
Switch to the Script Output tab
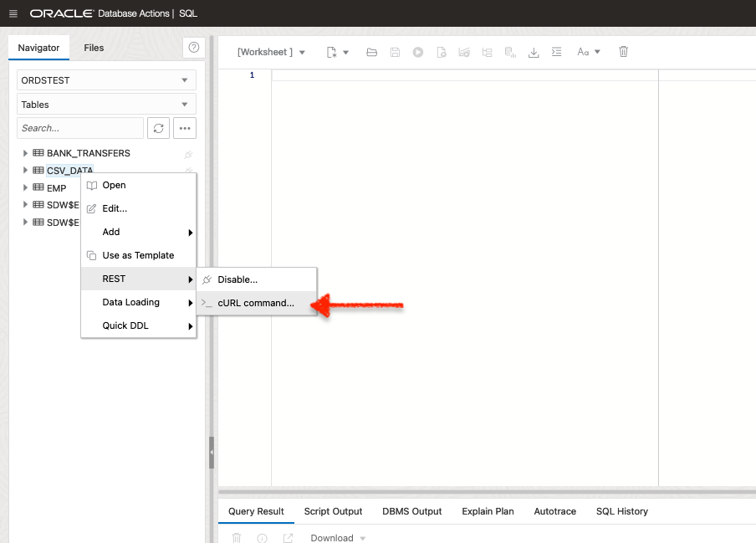[x=333, y=511]
